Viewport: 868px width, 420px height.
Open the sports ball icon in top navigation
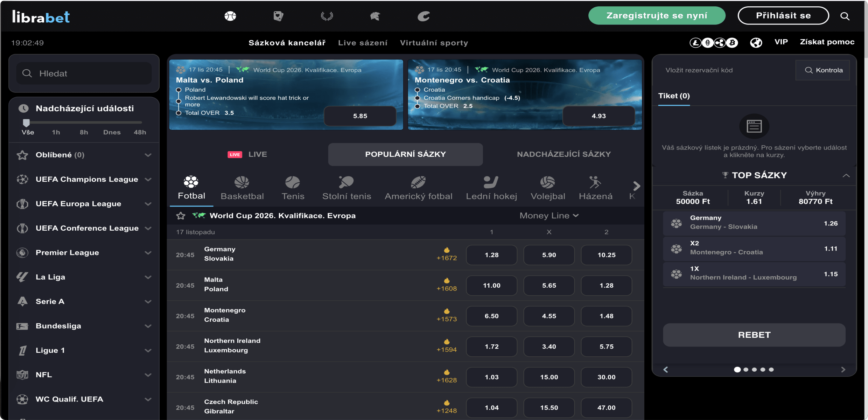(230, 16)
